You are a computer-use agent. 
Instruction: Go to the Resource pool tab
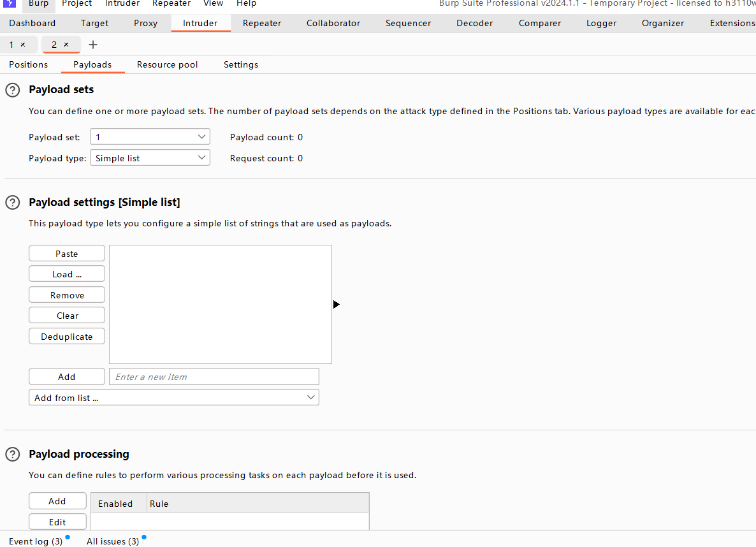[x=167, y=64]
